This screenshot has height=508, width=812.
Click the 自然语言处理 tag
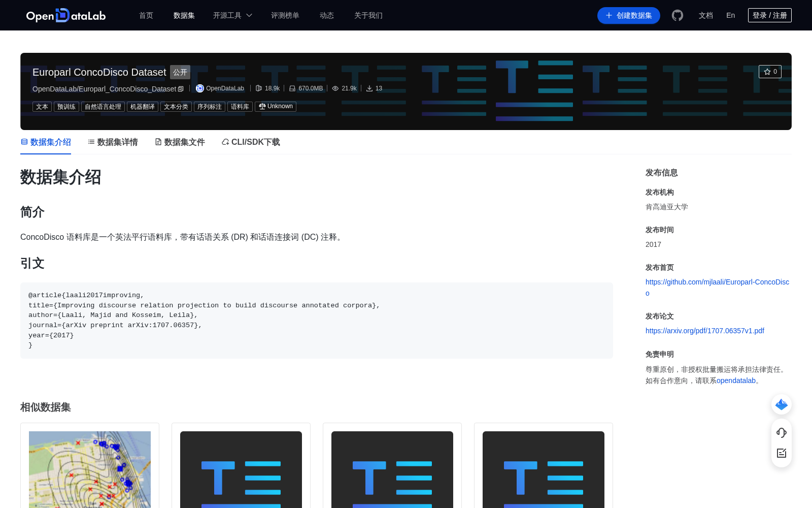click(x=103, y=107)
